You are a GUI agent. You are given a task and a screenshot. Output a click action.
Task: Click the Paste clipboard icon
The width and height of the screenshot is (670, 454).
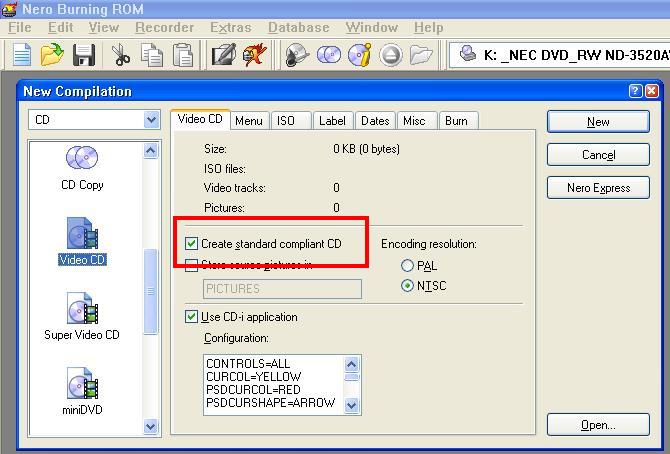click(x=183, y=55)
